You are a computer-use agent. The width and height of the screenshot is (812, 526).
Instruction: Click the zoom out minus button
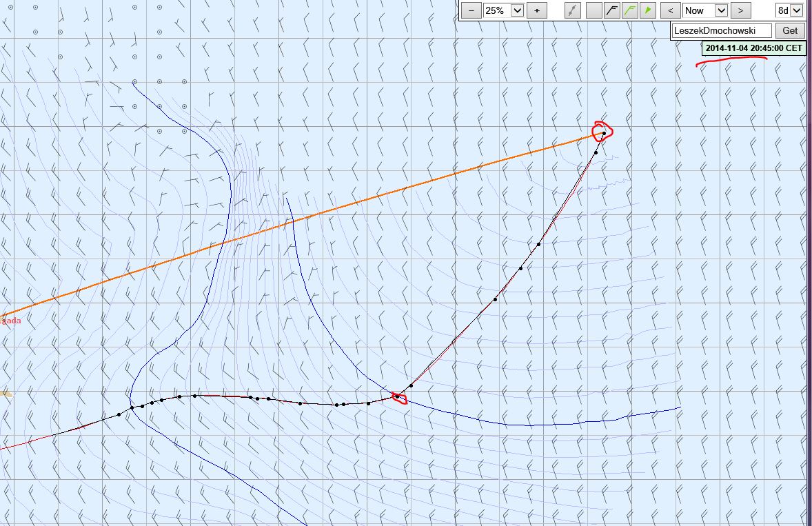471,10
